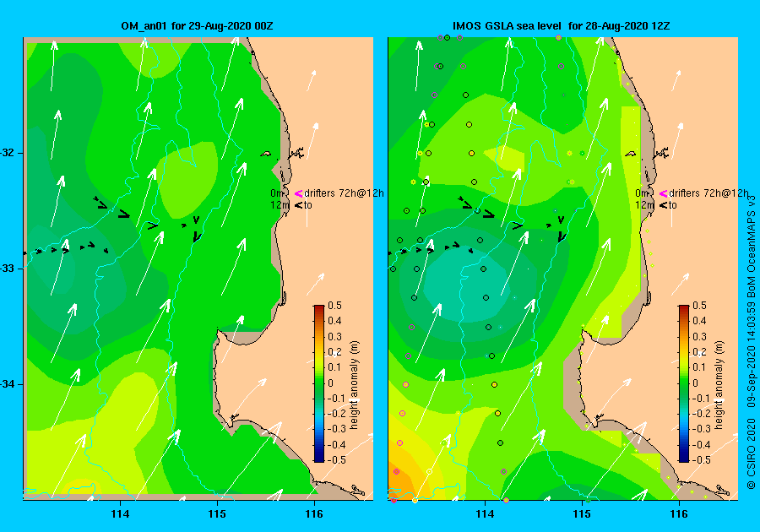This screenshot has height=532, width=760.
Task: Click longitude '115' under OM_an01 map
Action: pyautogui.click(x=217, y=514)
